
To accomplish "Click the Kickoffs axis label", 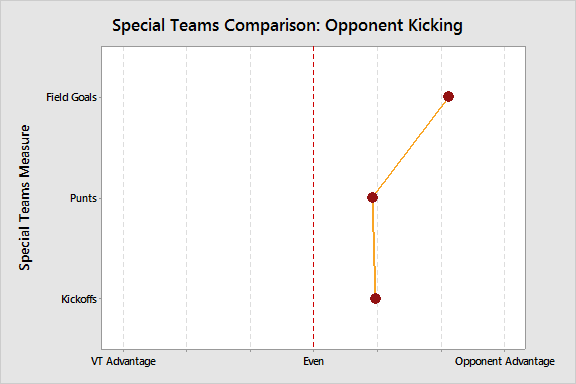I will click(79, 299).
